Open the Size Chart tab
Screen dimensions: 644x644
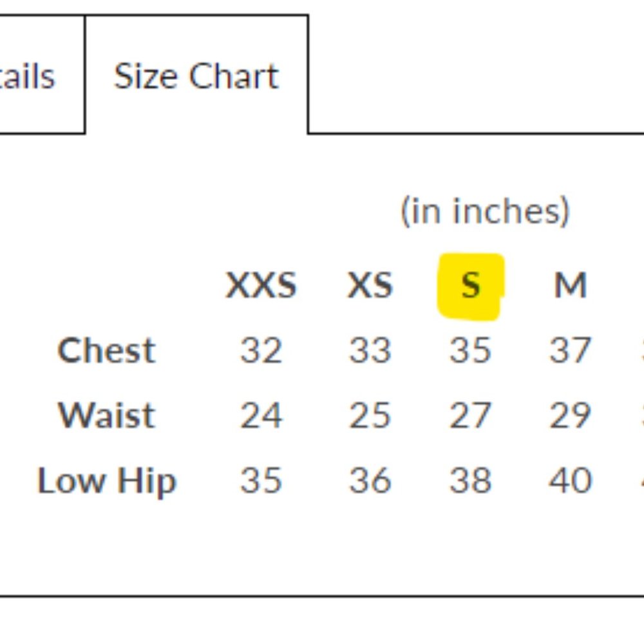pyautogui.click(x=196, y=75)
